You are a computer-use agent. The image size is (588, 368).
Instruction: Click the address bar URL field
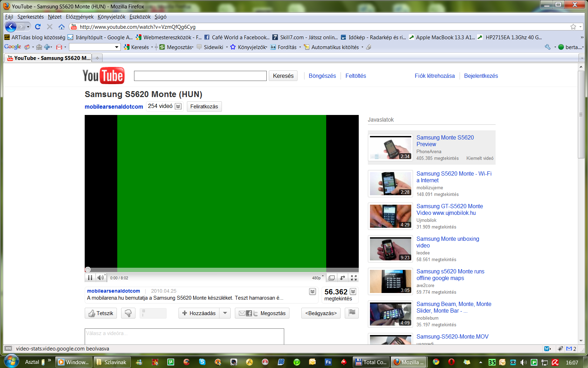point(322,27)
